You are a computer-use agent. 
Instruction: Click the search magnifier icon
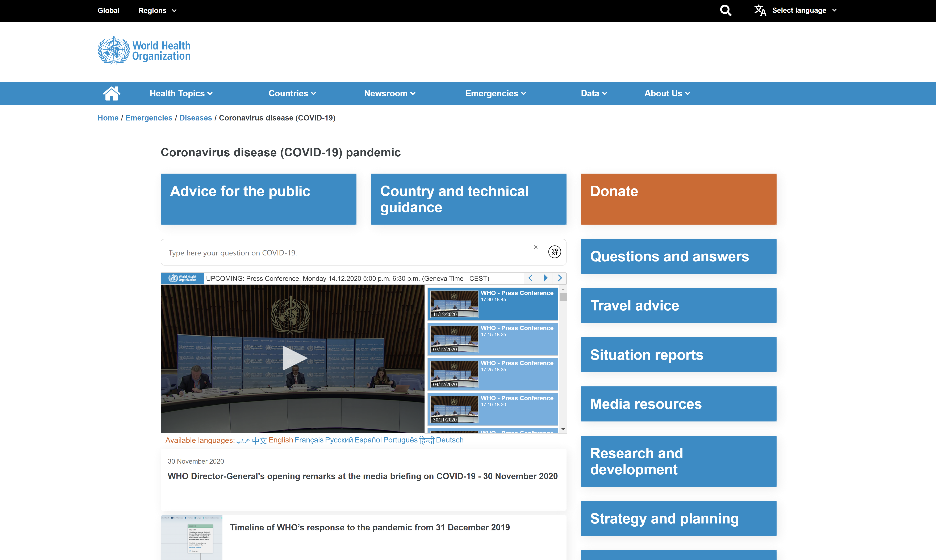pyautogui.click(x=725, y=10)
